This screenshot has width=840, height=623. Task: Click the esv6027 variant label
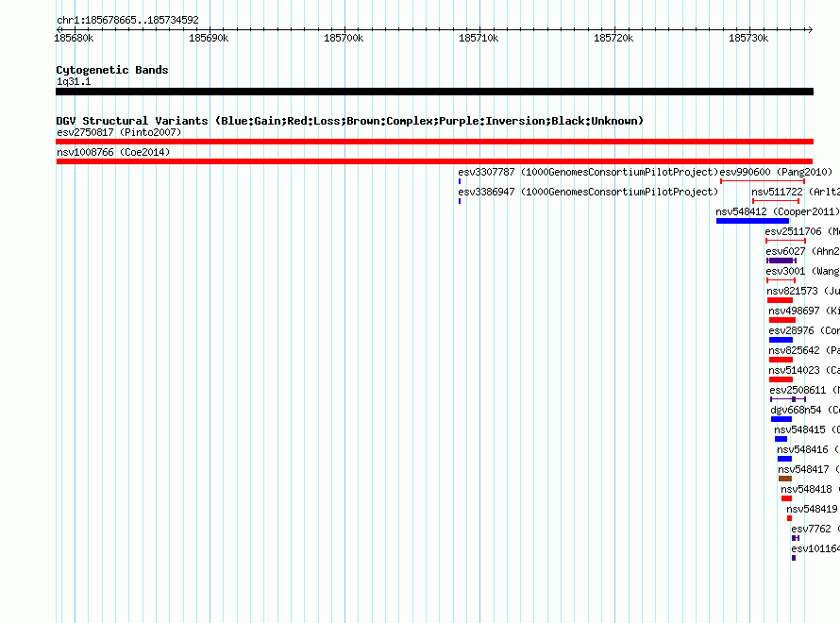click(x=802, y=251)
